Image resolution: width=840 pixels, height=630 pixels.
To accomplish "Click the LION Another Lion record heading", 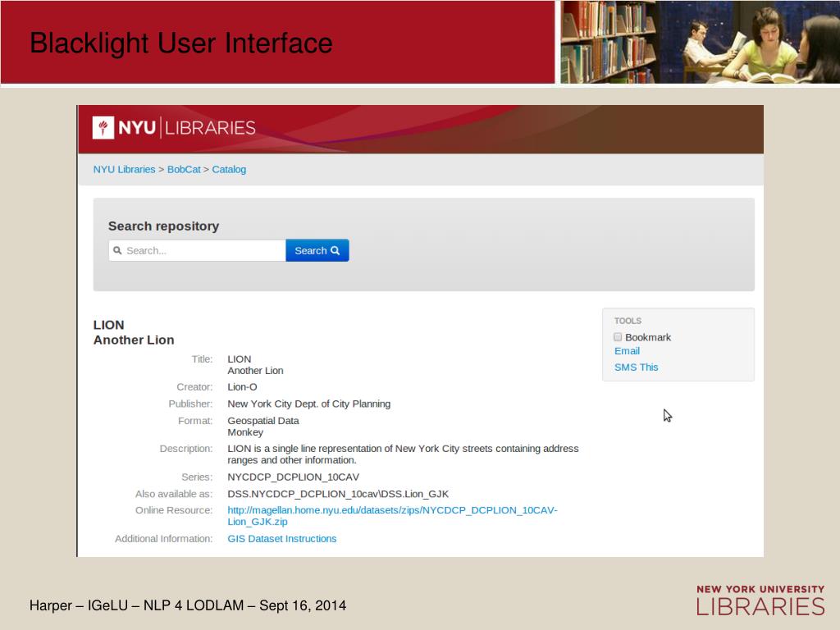I will 134,332.
